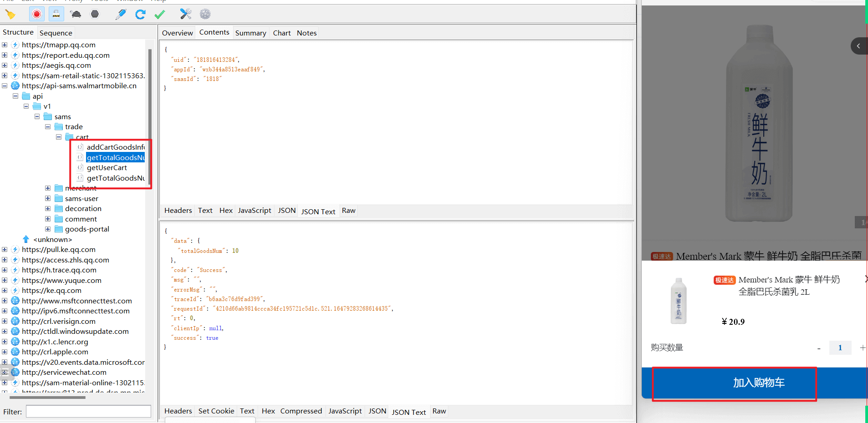Screen dimensions: 868x423
Task: Click the folder icon for decoration
Action: pyautogui.click(x=59, y=209)
